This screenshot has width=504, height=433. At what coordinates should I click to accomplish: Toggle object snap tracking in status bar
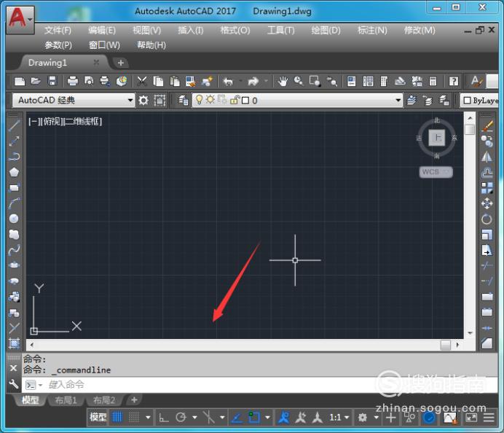237,418
